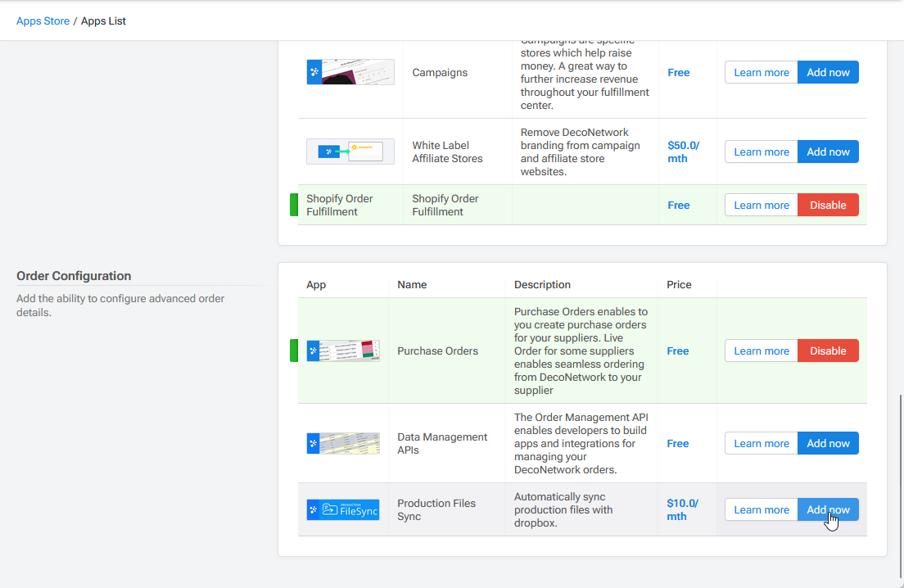
Task: Click the Purchase Orders name text
Action: (x=437, y=351)
